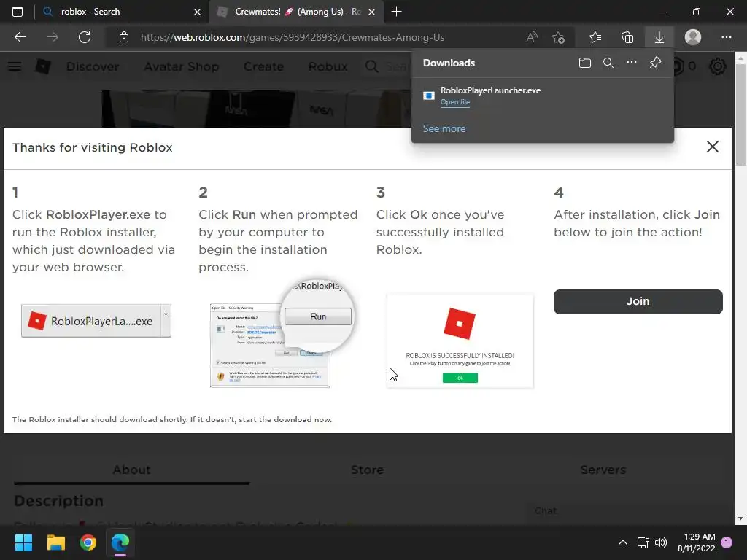Image resolution: width=747 pixels, height=560 pixels.
Task: Launch Google Chrome from the taskbar
Action: point(88,542)
